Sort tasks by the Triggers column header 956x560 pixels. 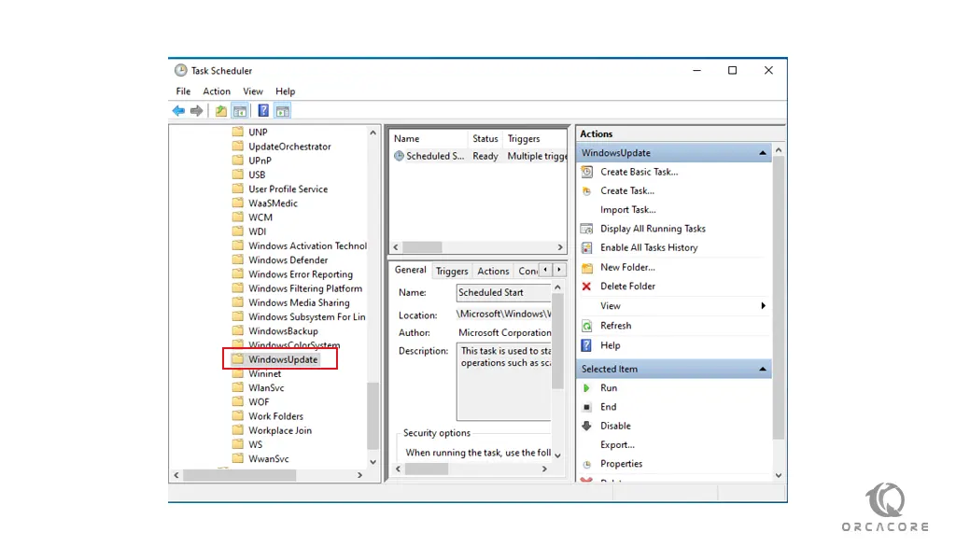pyautogui.click(x=535, y=139)
